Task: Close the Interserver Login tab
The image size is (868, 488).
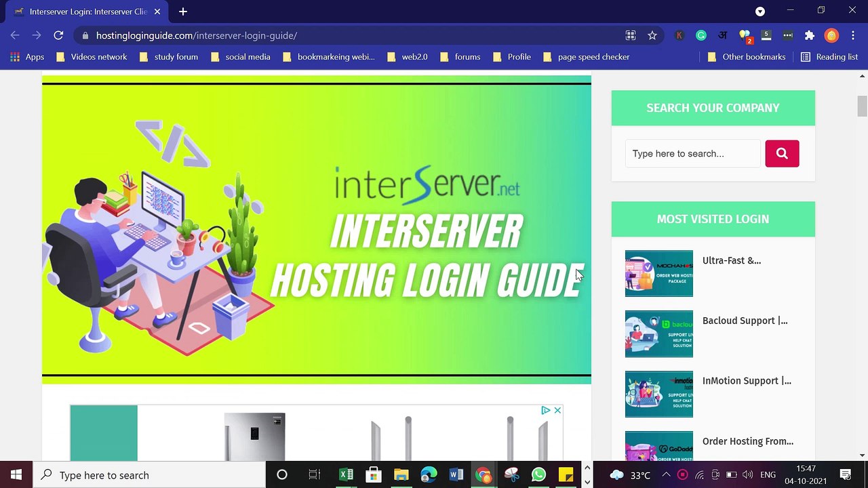Action: (x=157, y=12)
